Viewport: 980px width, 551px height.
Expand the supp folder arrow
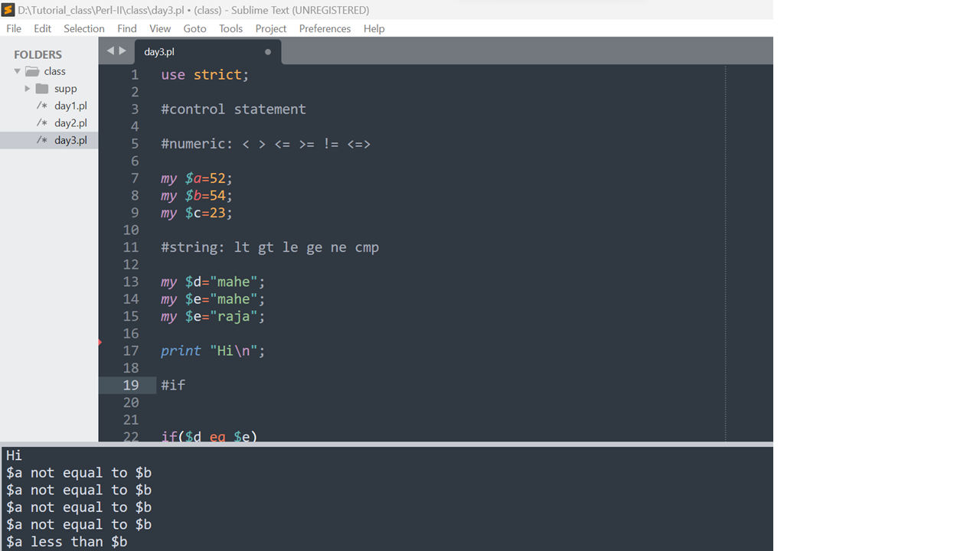(x=28, y=89)
